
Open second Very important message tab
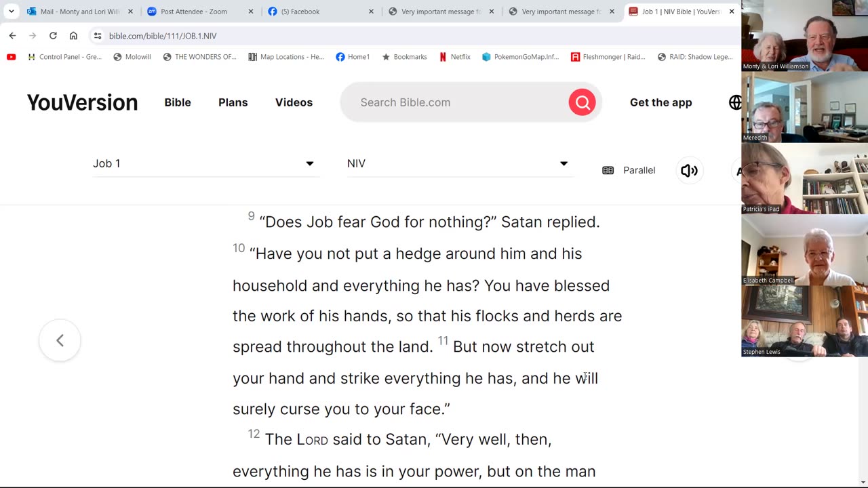point(561,12)
